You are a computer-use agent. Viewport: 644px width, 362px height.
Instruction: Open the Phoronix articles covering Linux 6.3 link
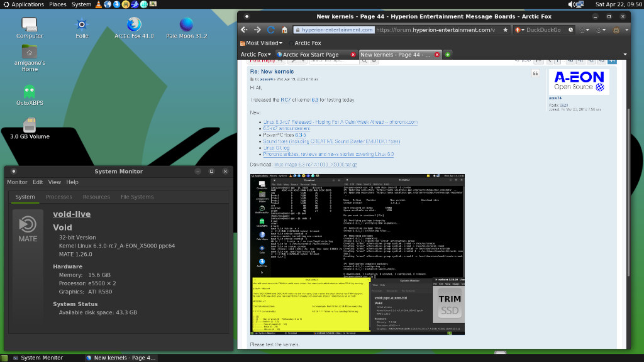pyautogui.click(x=328, y=155)
